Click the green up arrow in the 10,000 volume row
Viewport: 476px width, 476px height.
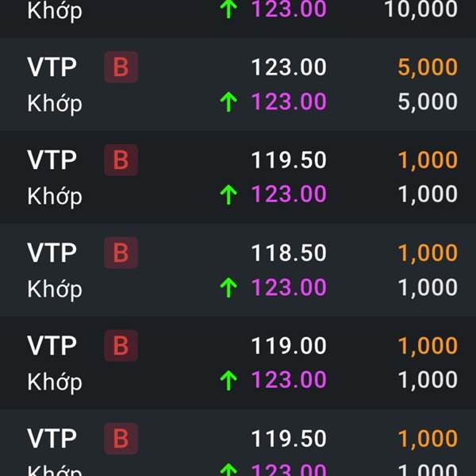click(228, 9)
